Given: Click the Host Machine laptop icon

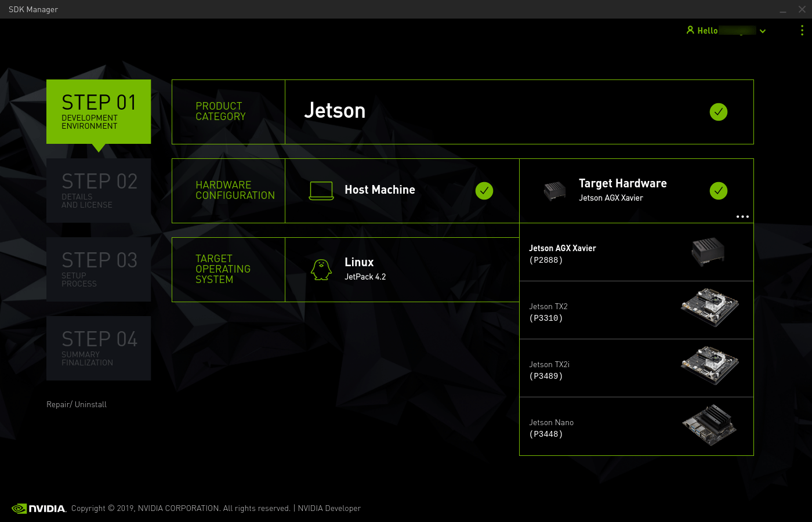Looking at the screenshot, I should 321,190.
